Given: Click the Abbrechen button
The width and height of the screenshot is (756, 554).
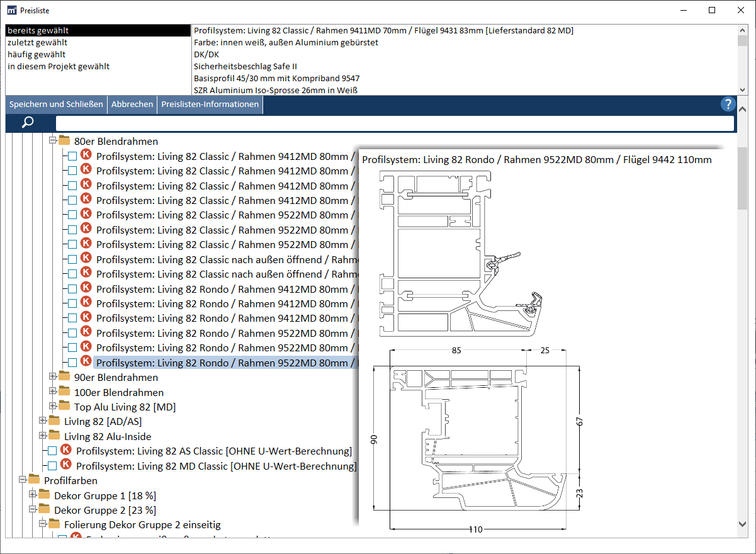Looking at the screenshot, I should tap(132, 105).
